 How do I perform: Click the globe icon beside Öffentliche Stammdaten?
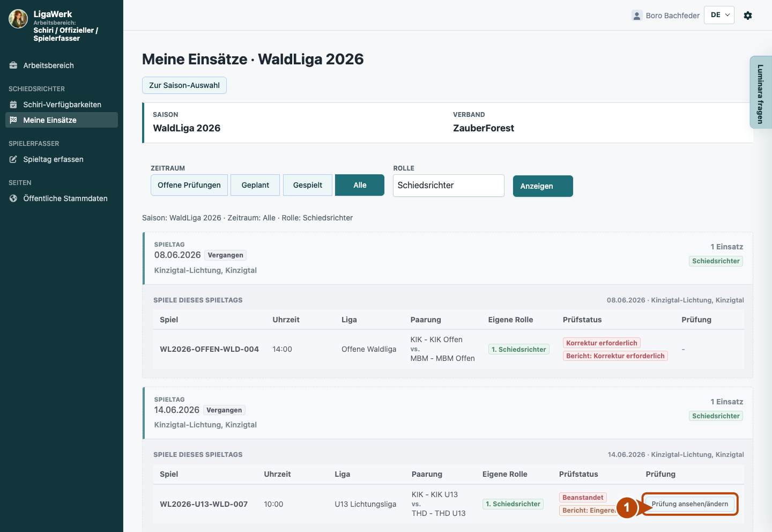click(x=13, y=198)
